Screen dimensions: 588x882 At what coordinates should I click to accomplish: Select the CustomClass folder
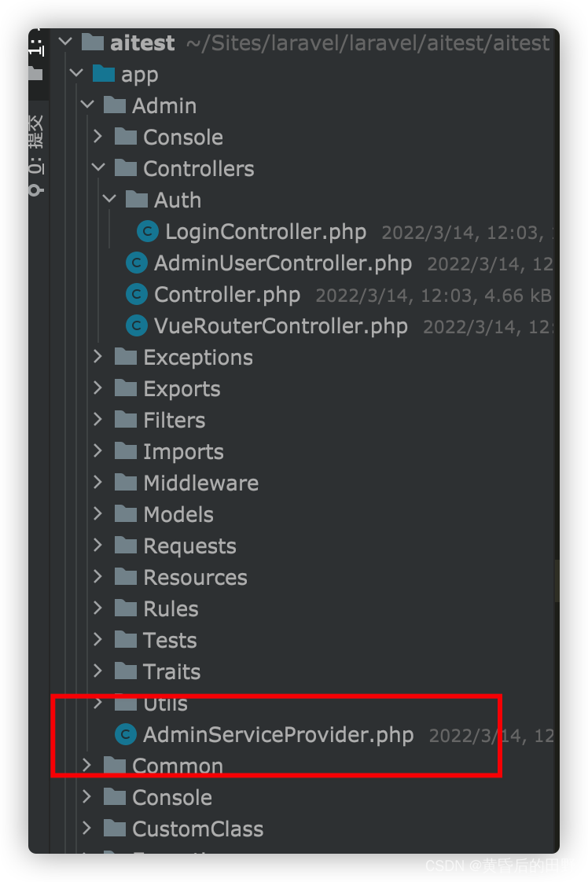tap(197, 829)
